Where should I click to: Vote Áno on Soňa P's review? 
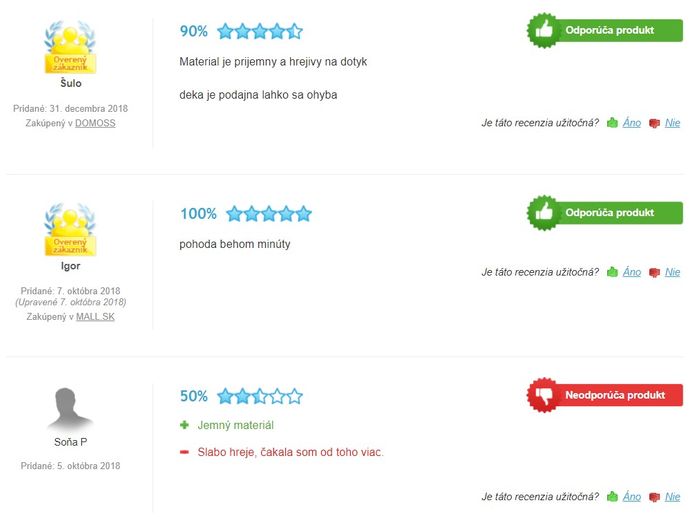pos(632,496)
